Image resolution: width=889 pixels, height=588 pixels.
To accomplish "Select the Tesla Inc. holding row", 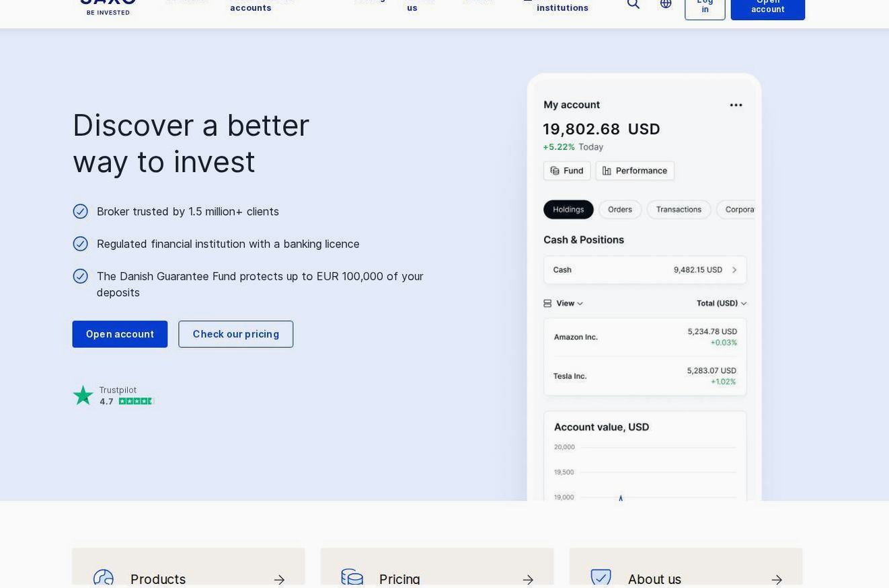I will point(645,376).
